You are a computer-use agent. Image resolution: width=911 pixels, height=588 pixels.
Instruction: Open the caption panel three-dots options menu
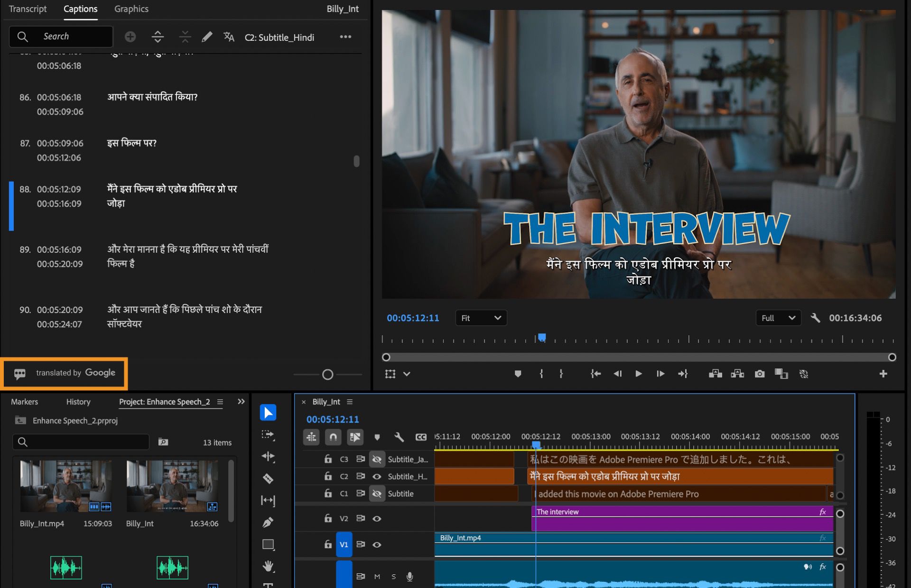pyautogui.click(x=345, y=37)
